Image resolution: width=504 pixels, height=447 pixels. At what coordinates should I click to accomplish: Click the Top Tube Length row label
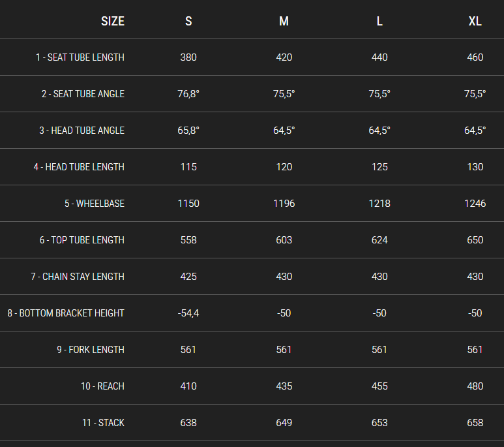coord(82,240)
